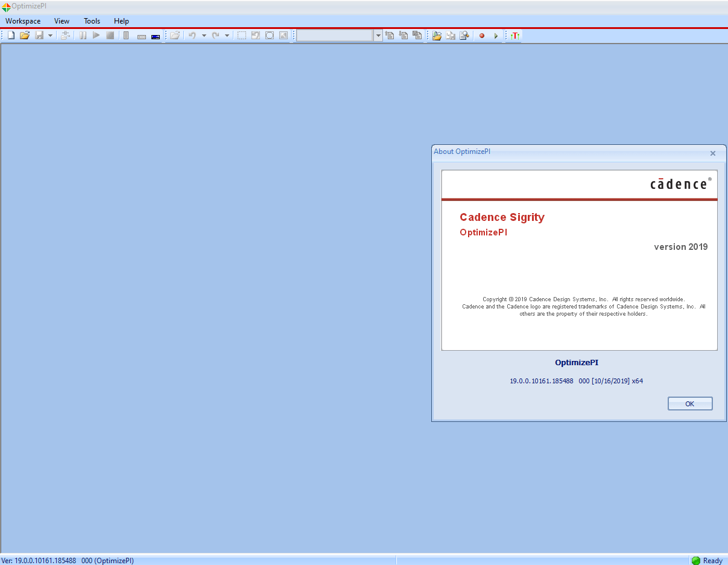Click the dark blue bar toolbar icon
This screenshot has width=728, height=565.
156,37
